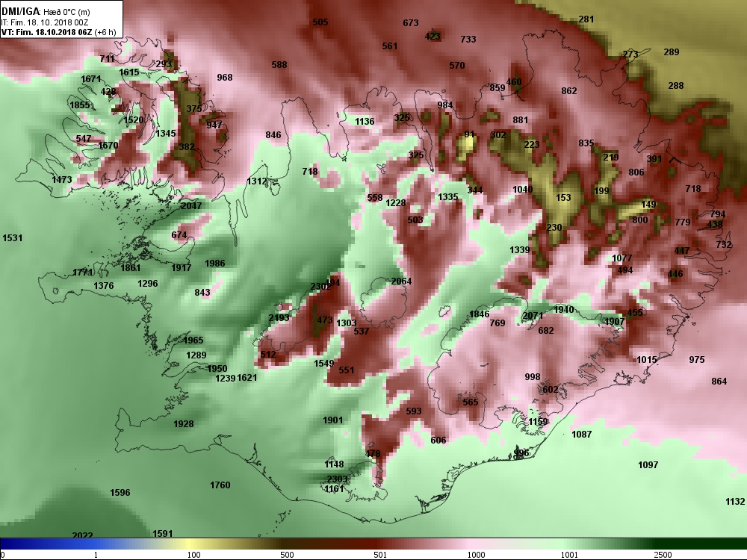
Task: Click the value '1132' at the right edge
Action: click(735, 501)
